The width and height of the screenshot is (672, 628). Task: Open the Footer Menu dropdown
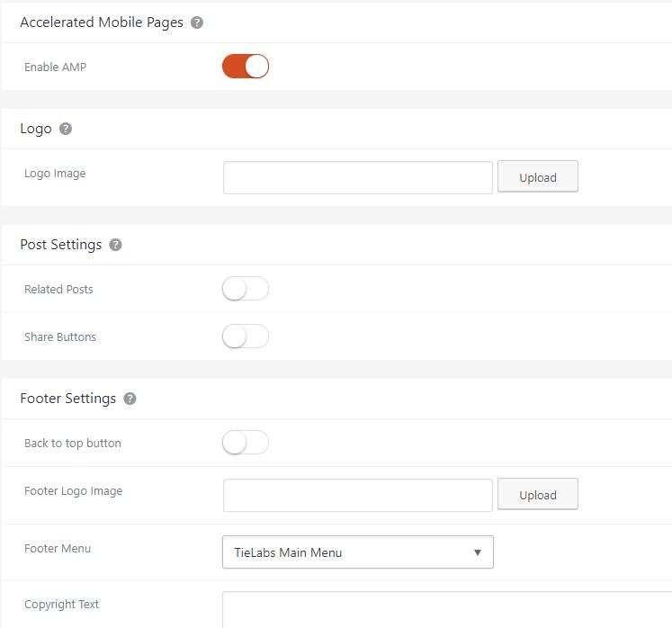(357, 552)
